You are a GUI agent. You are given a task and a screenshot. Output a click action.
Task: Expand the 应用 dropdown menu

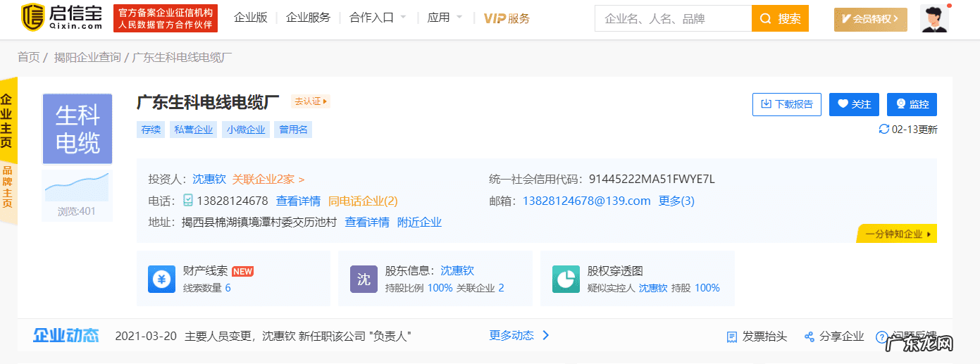tap(445, 18)
